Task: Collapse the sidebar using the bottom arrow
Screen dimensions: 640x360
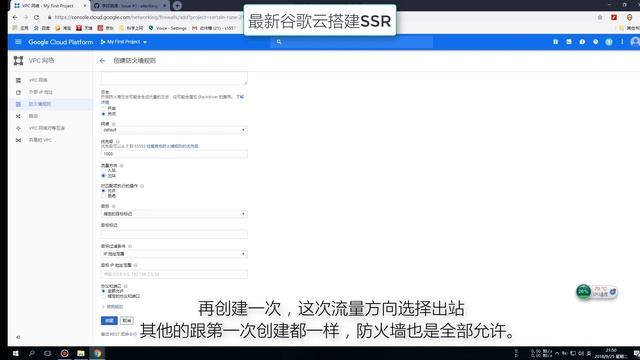Action: click(18, 337)
